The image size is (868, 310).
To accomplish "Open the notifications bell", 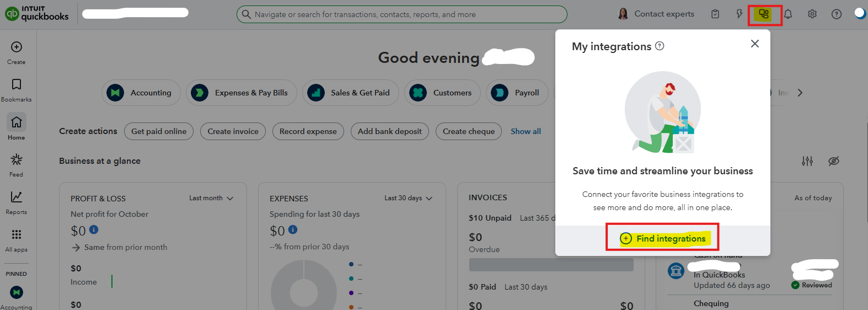I will (788, 14).
